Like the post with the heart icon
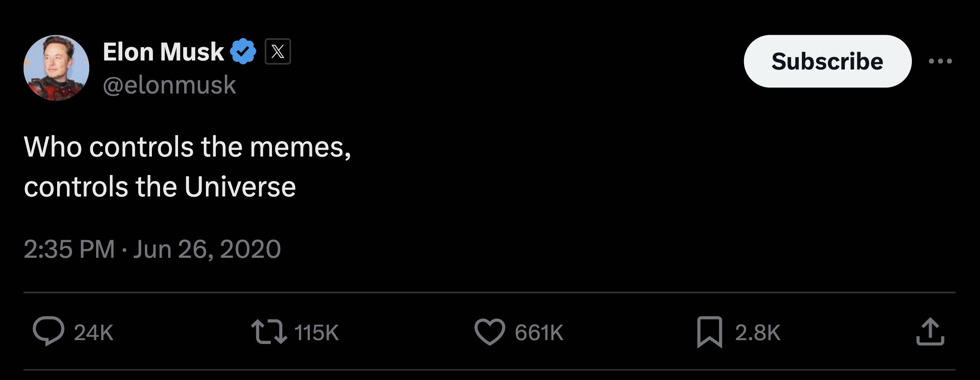 (490, 332)
